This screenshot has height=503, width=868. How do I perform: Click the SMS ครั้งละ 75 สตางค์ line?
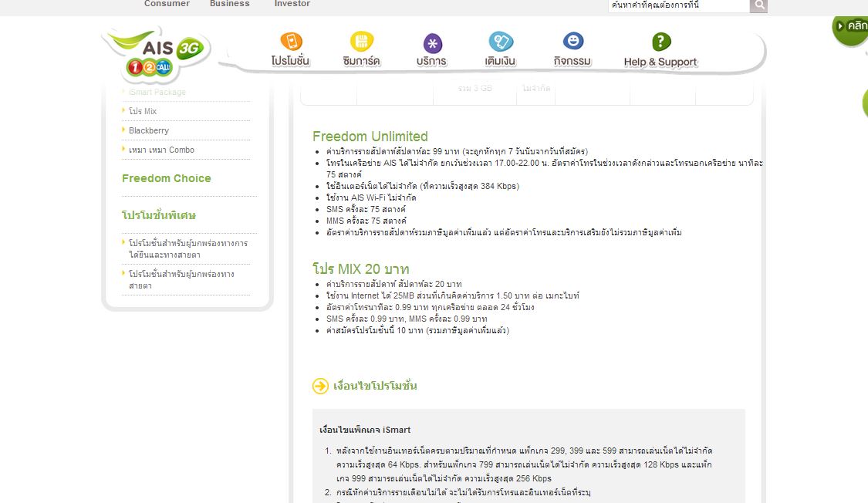point(366,209)
